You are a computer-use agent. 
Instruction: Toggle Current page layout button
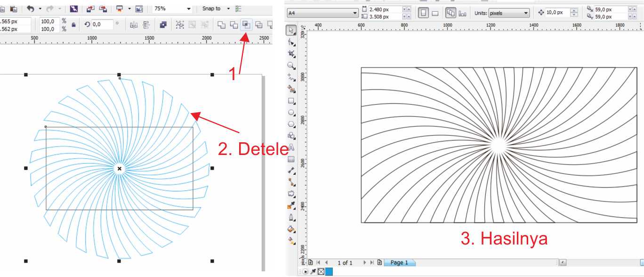463,13
